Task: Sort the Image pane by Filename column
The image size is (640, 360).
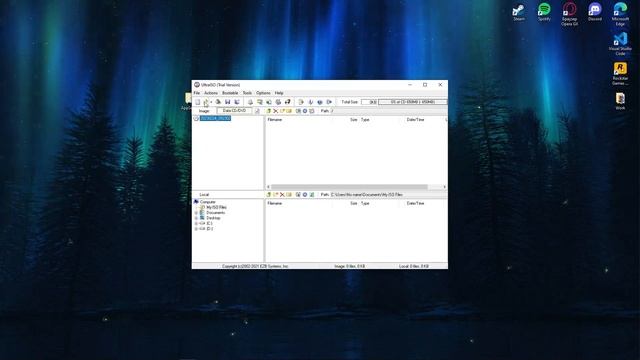Action: [275, 120]
